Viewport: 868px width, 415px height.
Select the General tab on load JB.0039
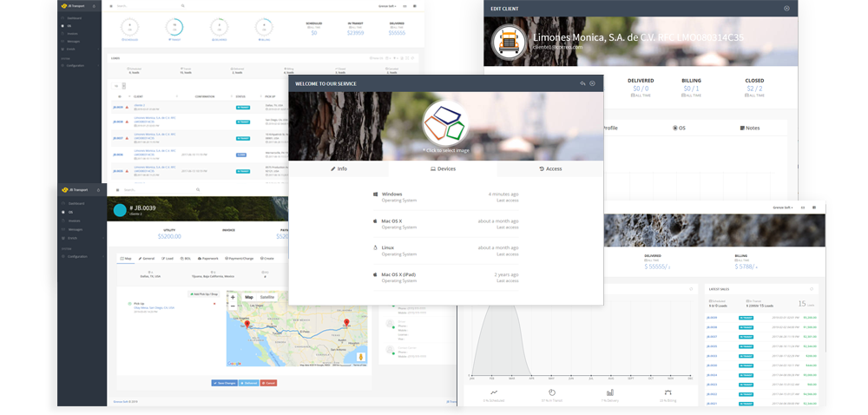coord(147,259)
